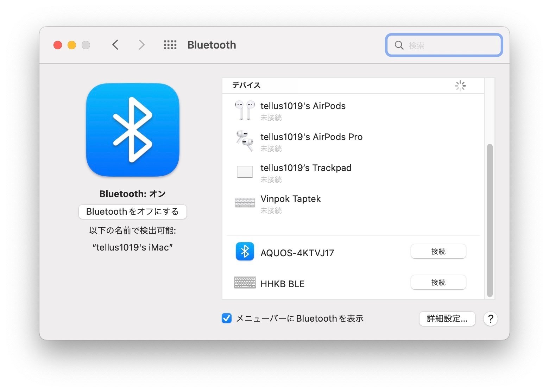Click 未接続 status under Vinpok Taptek
Image resolution: width=549 pixels, height=392 pixels.
click(x=271, y=210)
